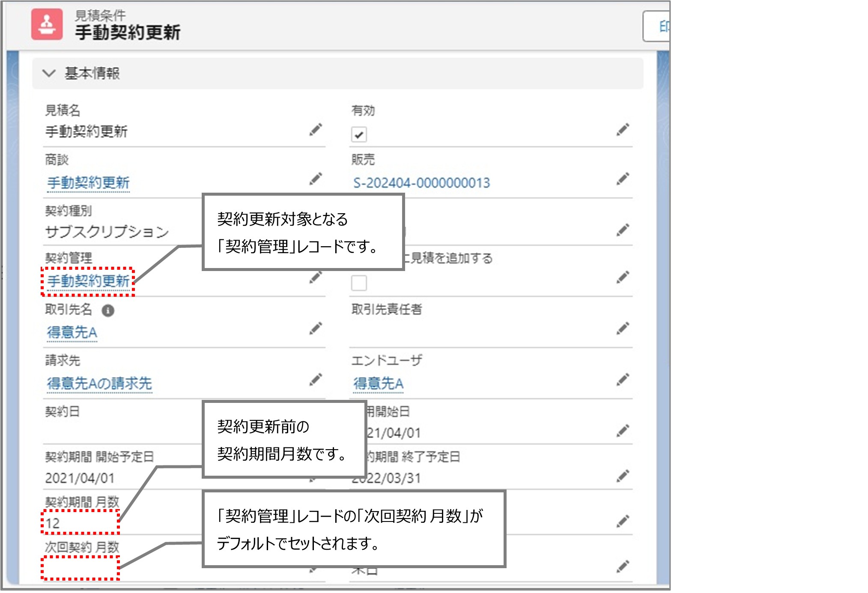Open the 得意先A account link
The width and height of the screenshot is (868, 593).
click(x=72, y=332)
